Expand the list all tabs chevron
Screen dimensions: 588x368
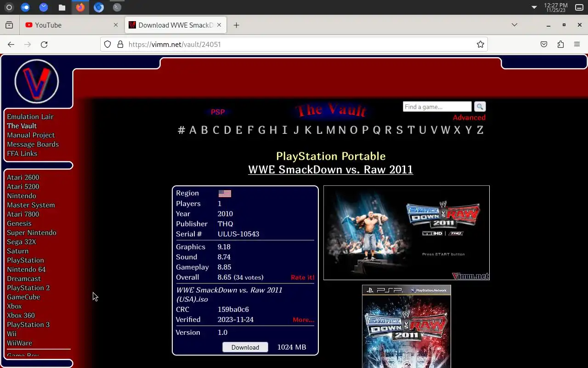click(514, 25)
